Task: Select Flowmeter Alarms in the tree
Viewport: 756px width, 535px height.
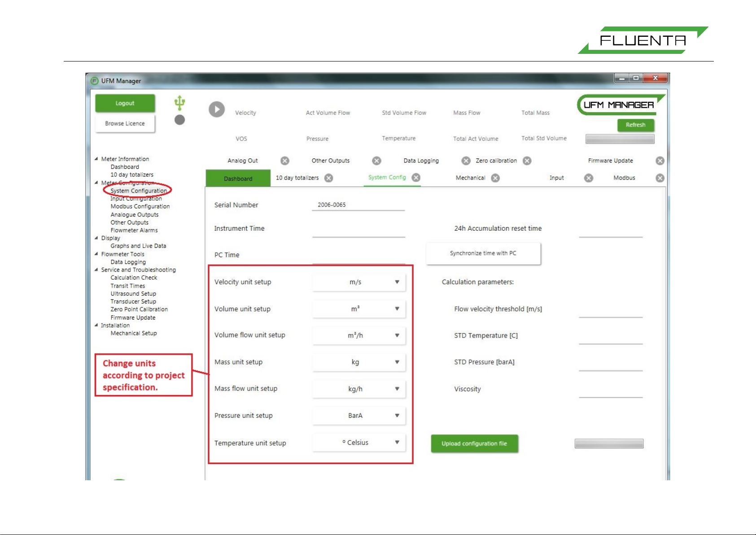Action: [x=134, y=230]
